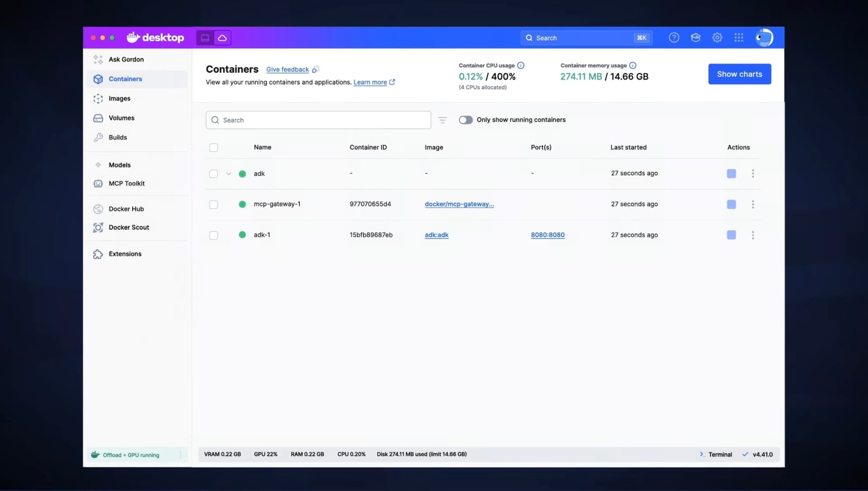Image resolution: width=868 pixels, height=491 pixels.
Task: Check the select-all containers checkbox
Action: [x=213, y=148]
